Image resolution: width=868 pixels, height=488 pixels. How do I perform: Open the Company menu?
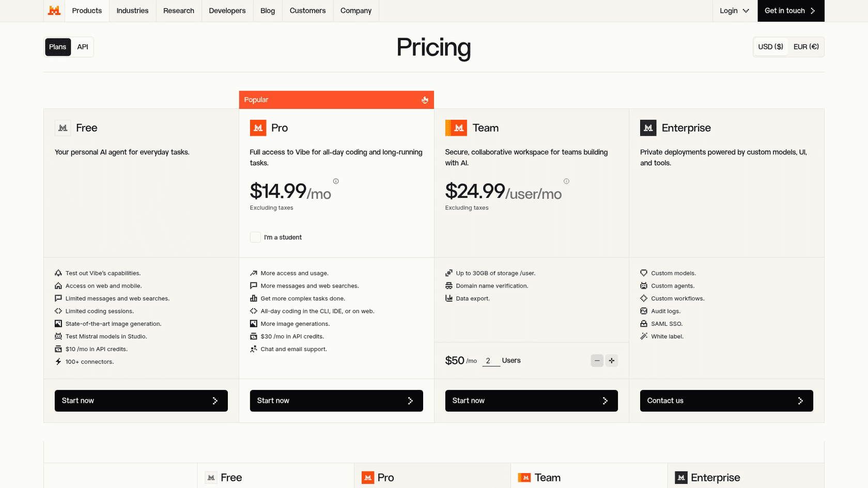point(356,11)
